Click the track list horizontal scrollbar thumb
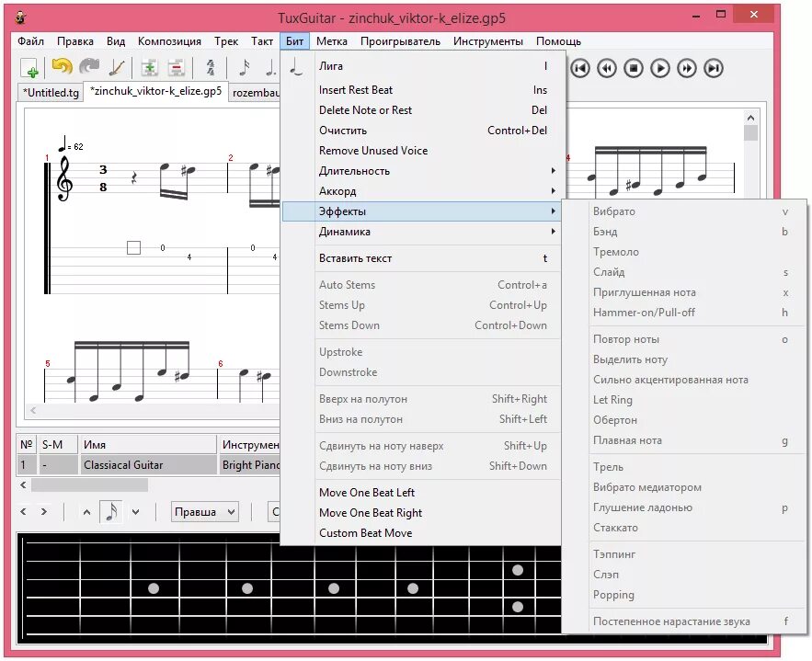The width and height of the screenshot is (812, 661). coord(89,485)
